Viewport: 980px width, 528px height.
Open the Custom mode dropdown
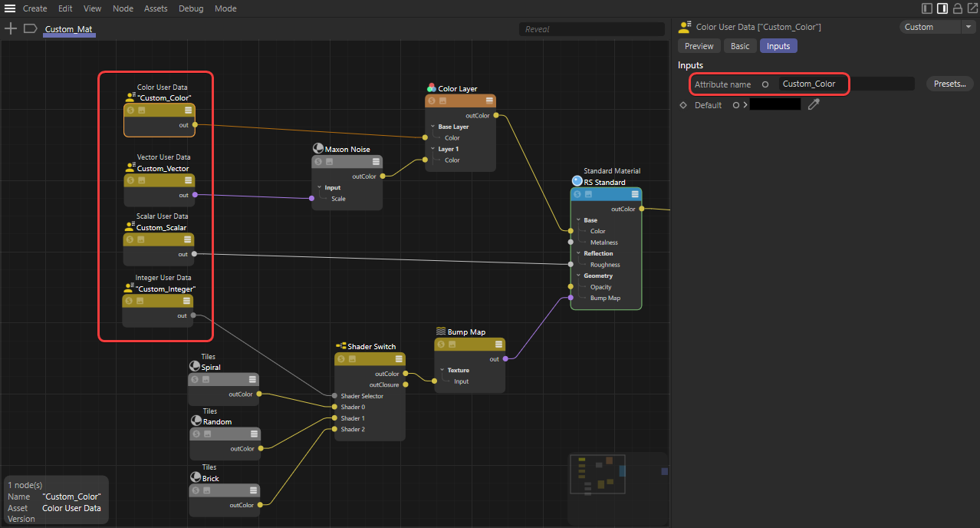coord(937,27)
